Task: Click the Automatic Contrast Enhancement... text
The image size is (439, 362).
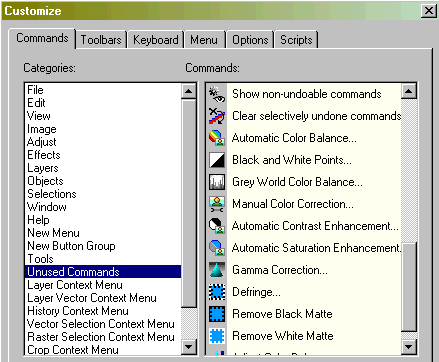Action: (x=315, y=226)
